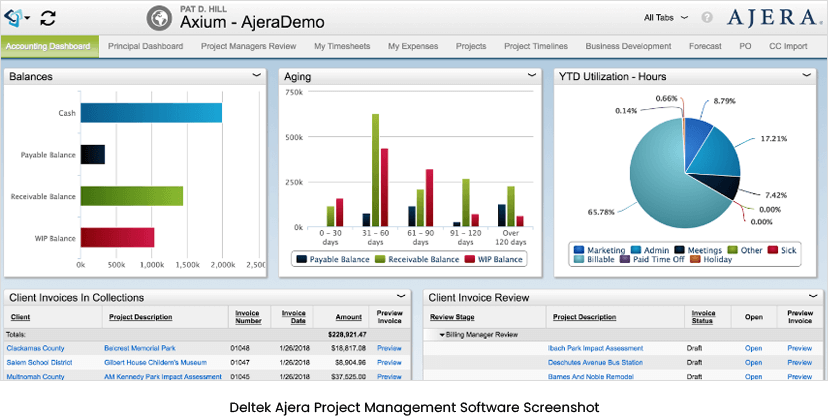Open the All Tabs dropdown
This screenshot has height=416, width=828.
pos(665,17)
